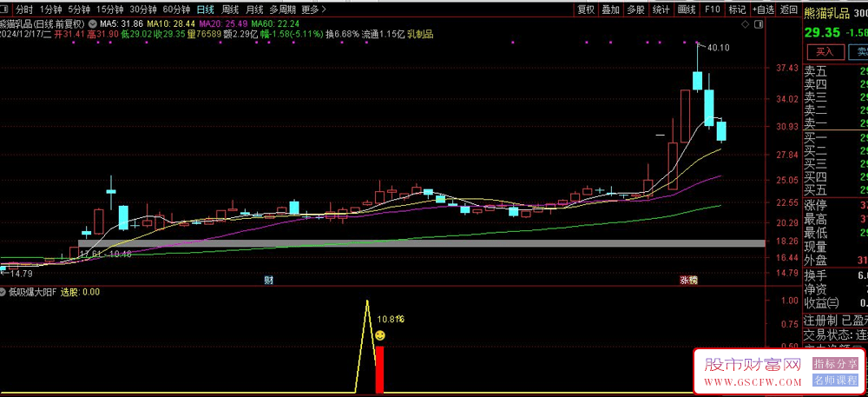
Task: Click the red signal bar in indicator
Action: [380, 370]
